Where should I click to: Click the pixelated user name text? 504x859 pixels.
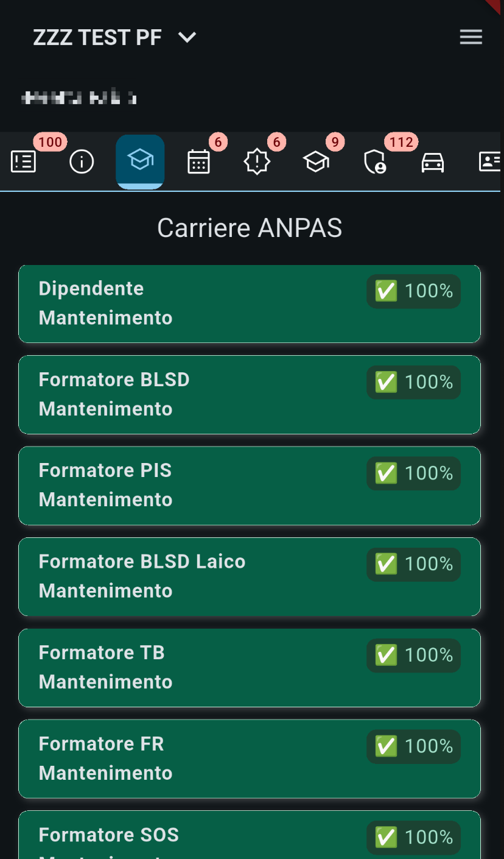[x=79, y=97]
